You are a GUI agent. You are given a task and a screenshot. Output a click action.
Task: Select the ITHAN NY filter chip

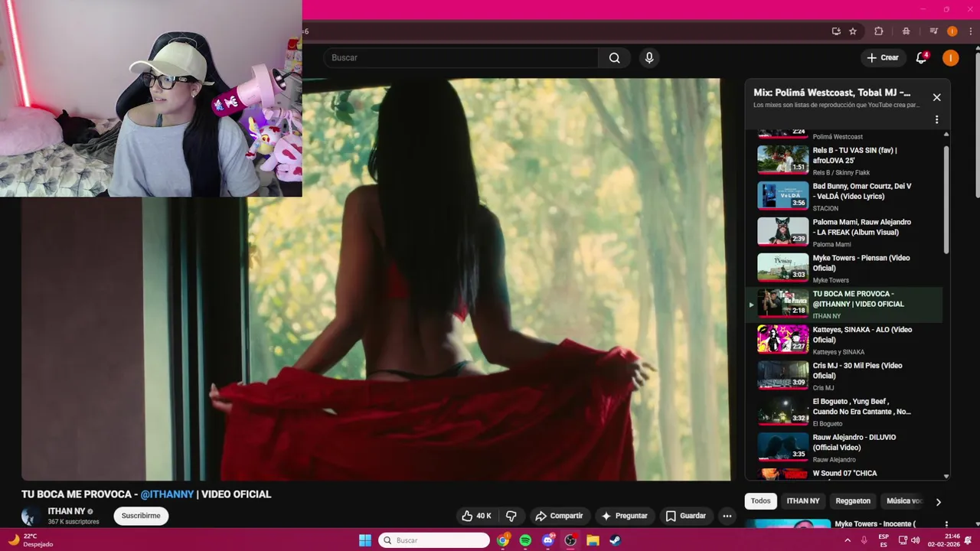click(803, 501)
